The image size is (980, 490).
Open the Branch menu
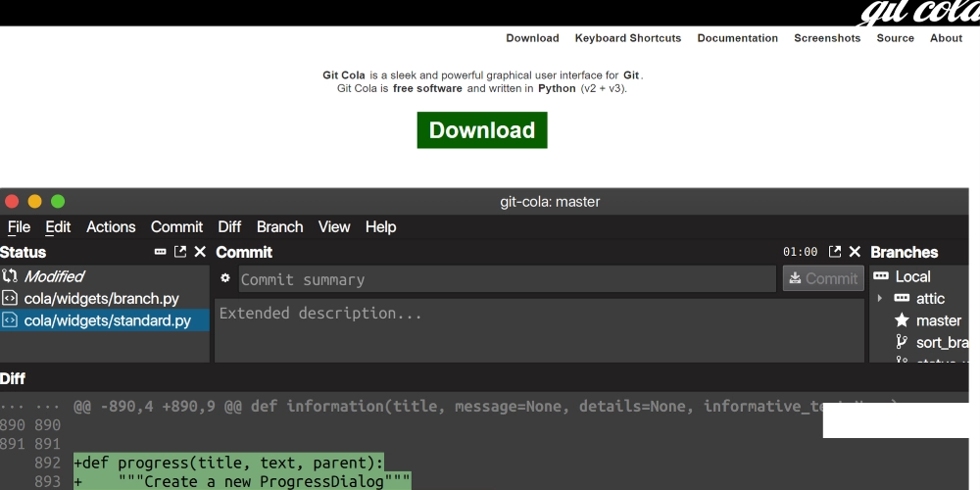coord(279,226)
